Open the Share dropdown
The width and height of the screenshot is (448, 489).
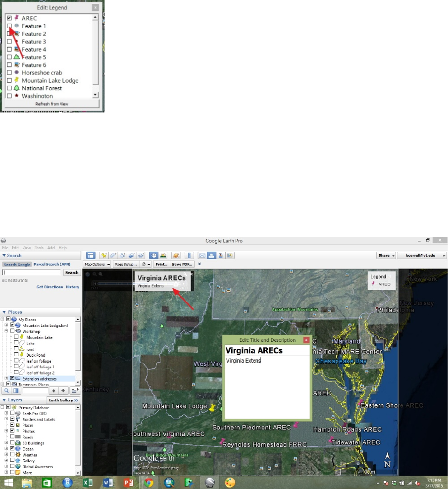tap(386, 256)
